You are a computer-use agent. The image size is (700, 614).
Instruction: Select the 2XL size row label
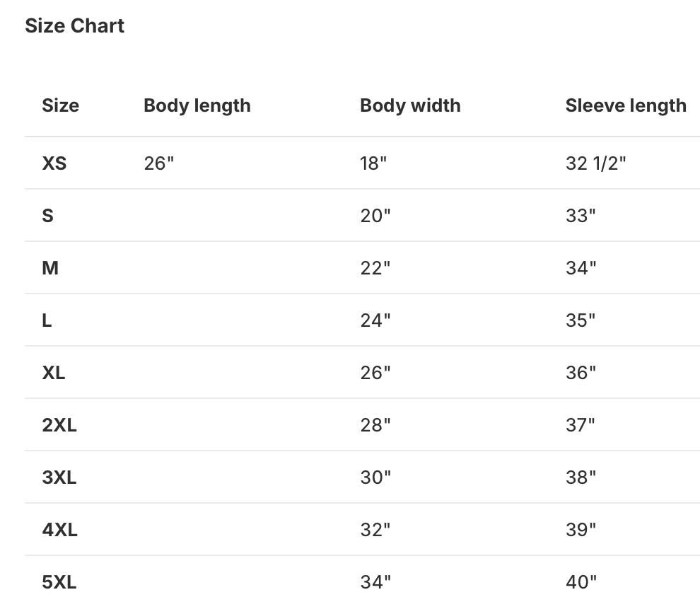59,425
